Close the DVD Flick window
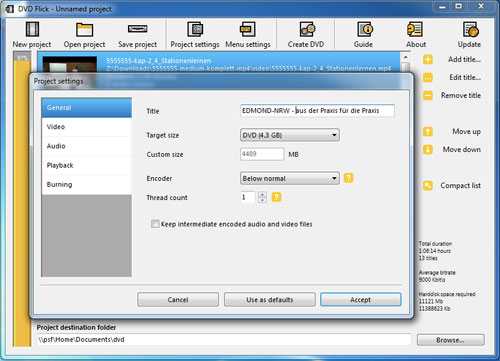 [481, 6]
